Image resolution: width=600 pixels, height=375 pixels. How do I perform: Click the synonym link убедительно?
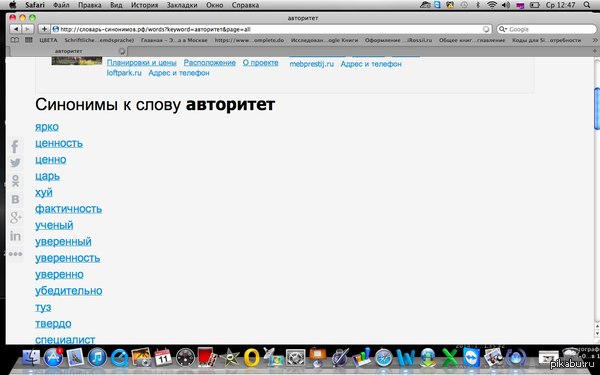(68, 291)
